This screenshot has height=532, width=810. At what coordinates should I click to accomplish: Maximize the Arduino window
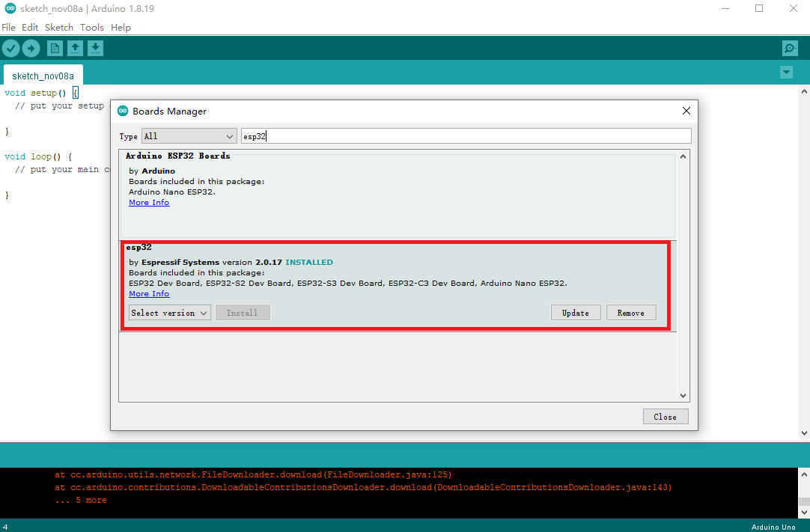(x=759, y=8)
